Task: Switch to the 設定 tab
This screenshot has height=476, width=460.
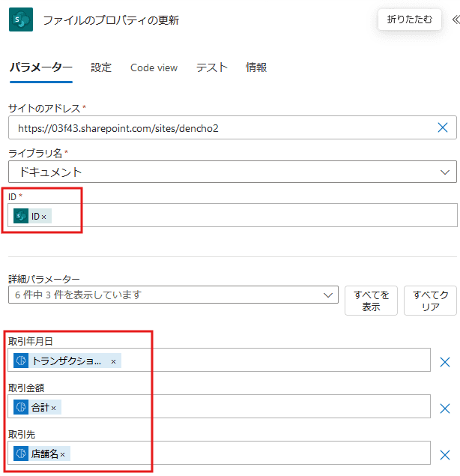Action: [101, 67]
